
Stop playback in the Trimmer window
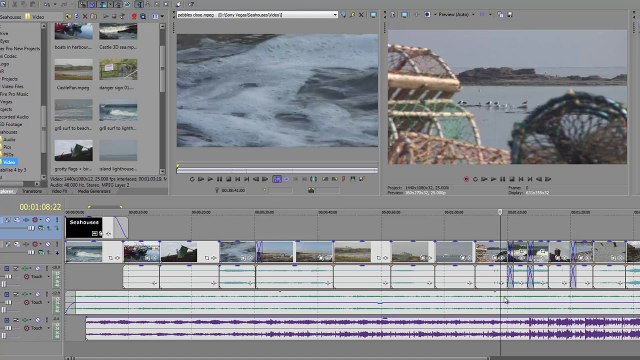[229, 179]
